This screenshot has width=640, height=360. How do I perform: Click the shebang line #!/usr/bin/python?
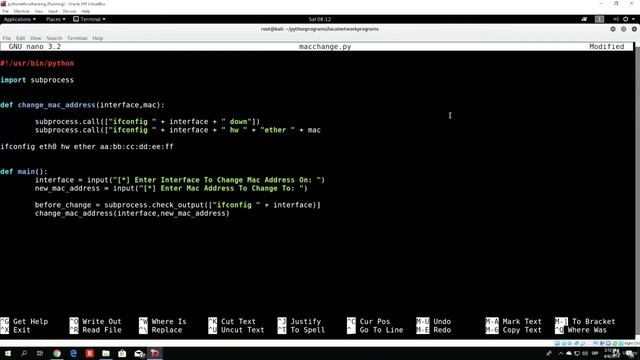(x=37, y=63)
